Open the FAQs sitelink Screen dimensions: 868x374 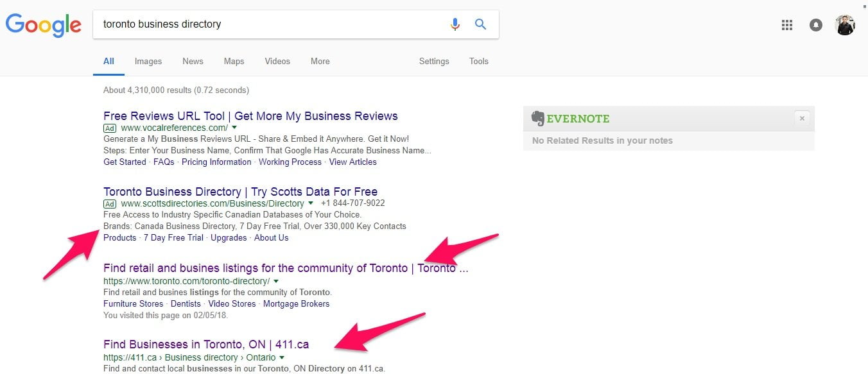pyautogui.click(x=164, y=162)
